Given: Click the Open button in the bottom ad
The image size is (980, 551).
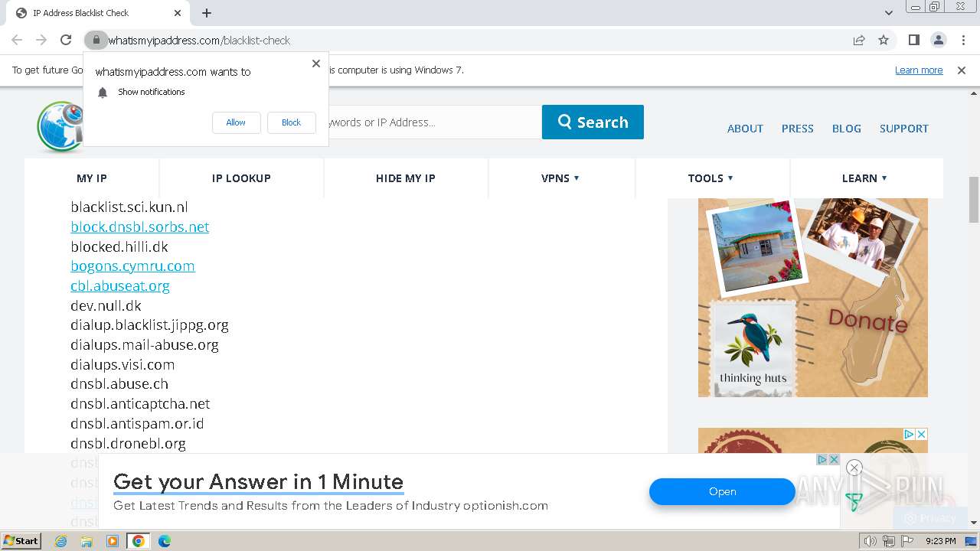Looking at the screenshot, I should click(x=722, y=492).
